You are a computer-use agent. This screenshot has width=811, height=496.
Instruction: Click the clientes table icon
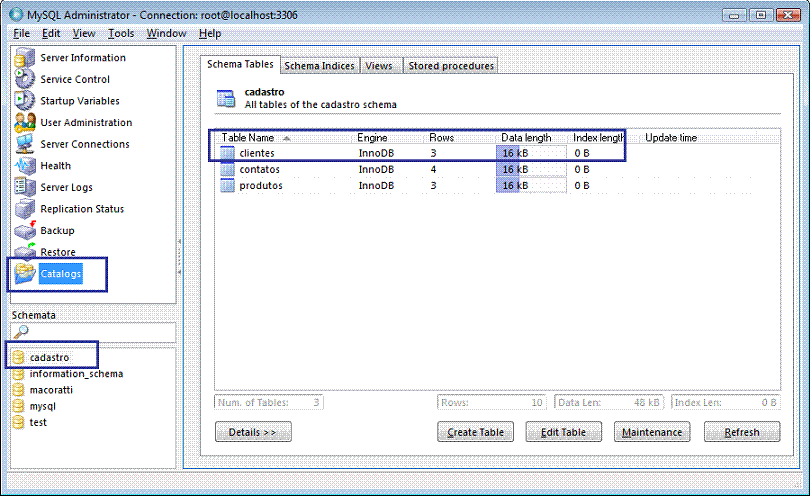(227, 153)
